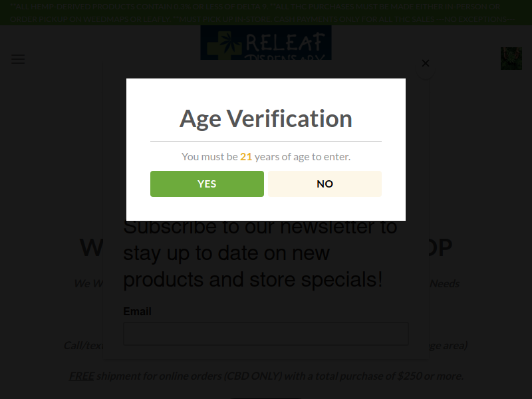Click the Email field label
532x399 pixels.
click(x=138, y=311)
